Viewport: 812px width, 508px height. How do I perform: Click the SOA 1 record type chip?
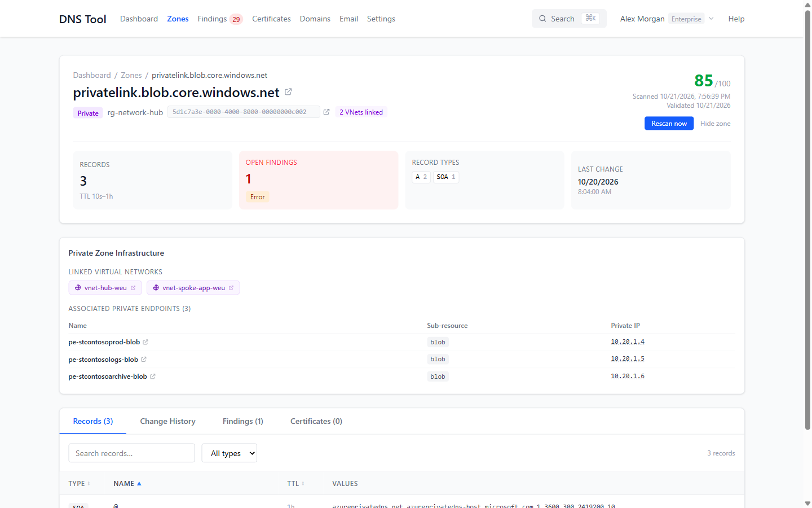pyautogui.click(x=446, y=177)
